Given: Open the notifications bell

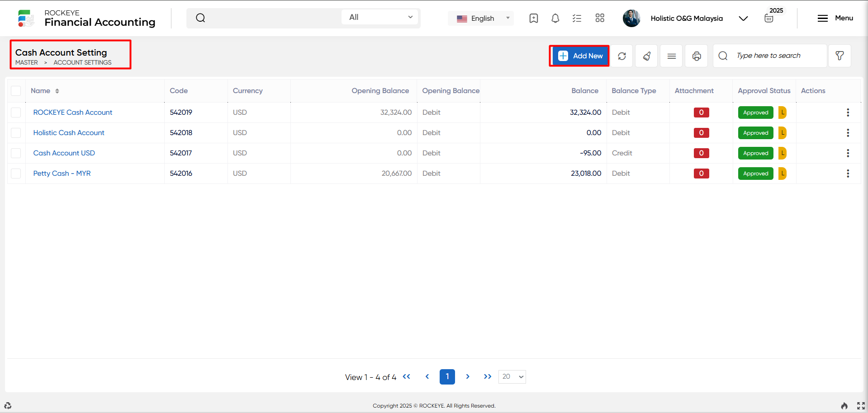Looking at the screenshot, I should [x=555, y=18].
